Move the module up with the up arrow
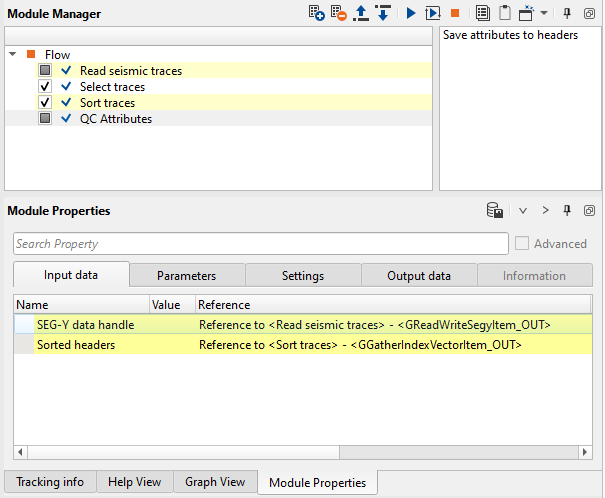Image resolution: width=605 pixels, height=498 pixels. (x=361, y=14)
